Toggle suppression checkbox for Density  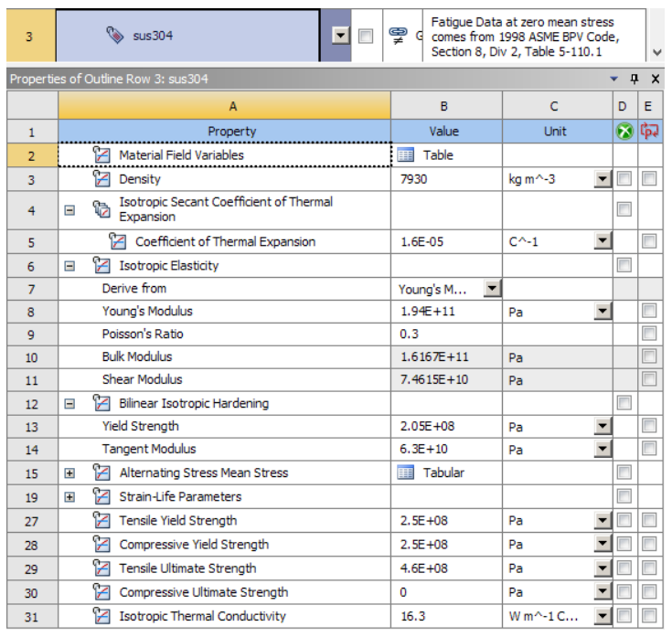coord(624,178)
